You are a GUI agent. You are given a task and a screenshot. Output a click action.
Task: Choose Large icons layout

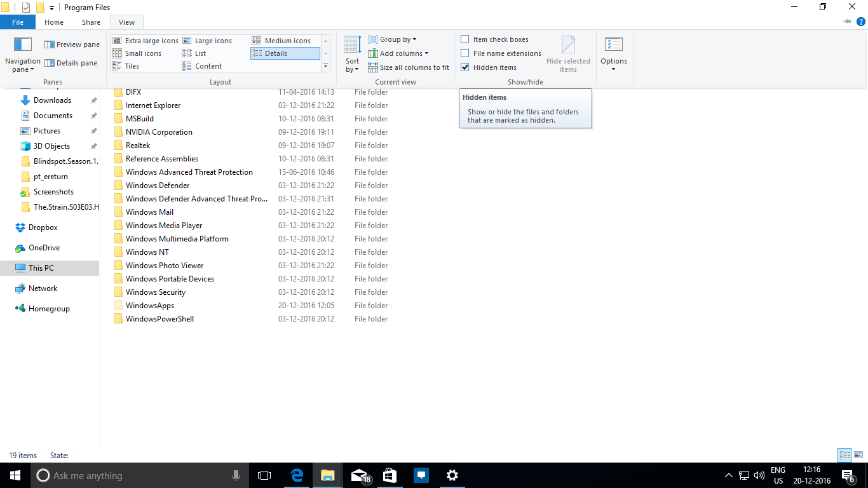click(x=207, y=41)
